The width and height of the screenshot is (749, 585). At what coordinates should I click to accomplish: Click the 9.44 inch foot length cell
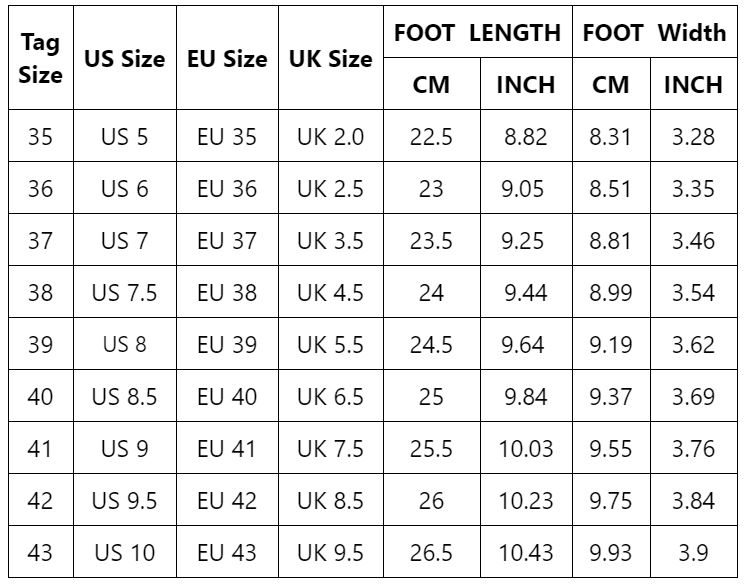pos(526,293)
